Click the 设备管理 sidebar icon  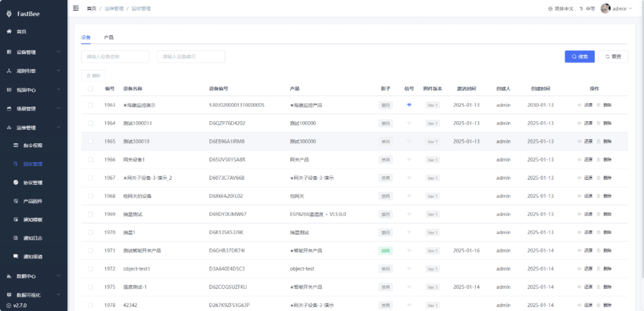click(9, 52)
